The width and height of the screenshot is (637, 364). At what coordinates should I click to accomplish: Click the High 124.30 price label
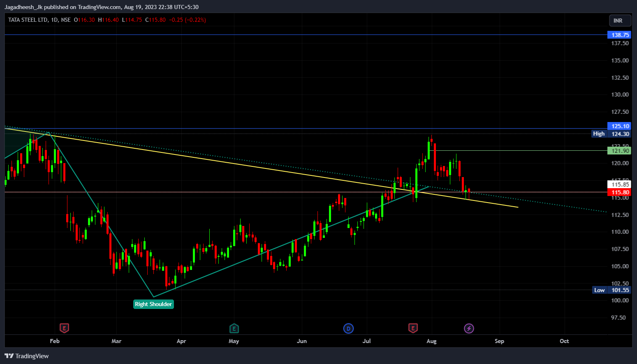612,134
